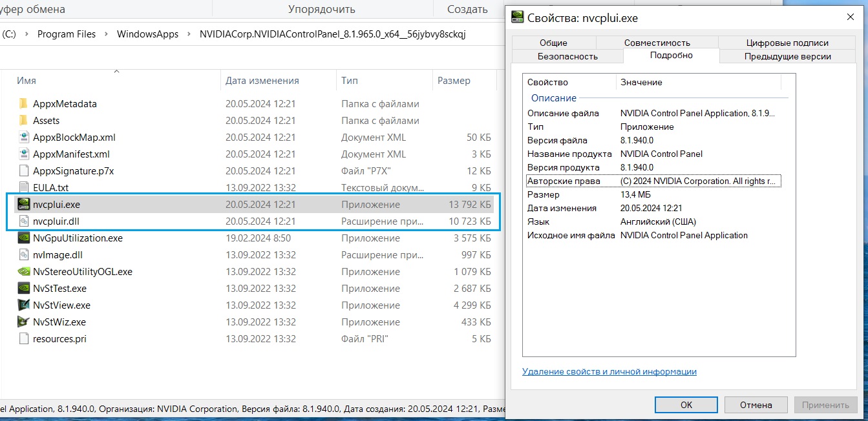Open the Предыдущие версии tab
The image size is (868, 421).
[787, 56]
